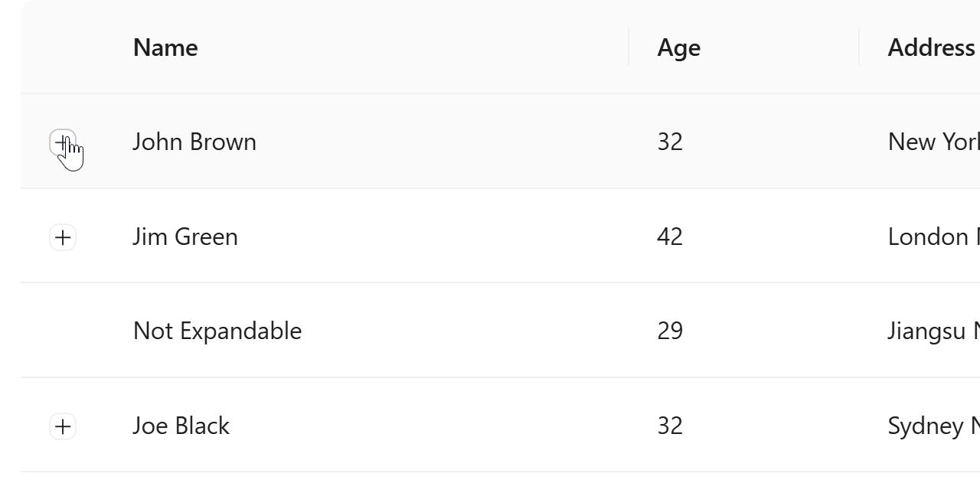Click Joe Black's age value 32
This screenshot has height=496, width=980.
(x=670, y=426)
